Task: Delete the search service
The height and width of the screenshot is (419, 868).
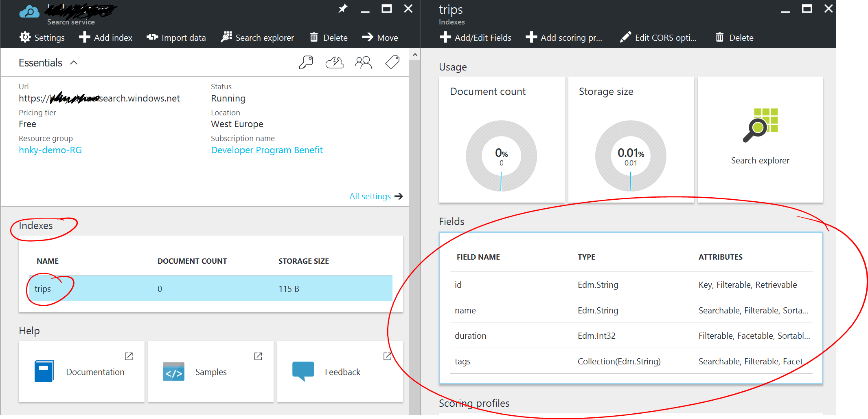Action: [x=329, y=37]
